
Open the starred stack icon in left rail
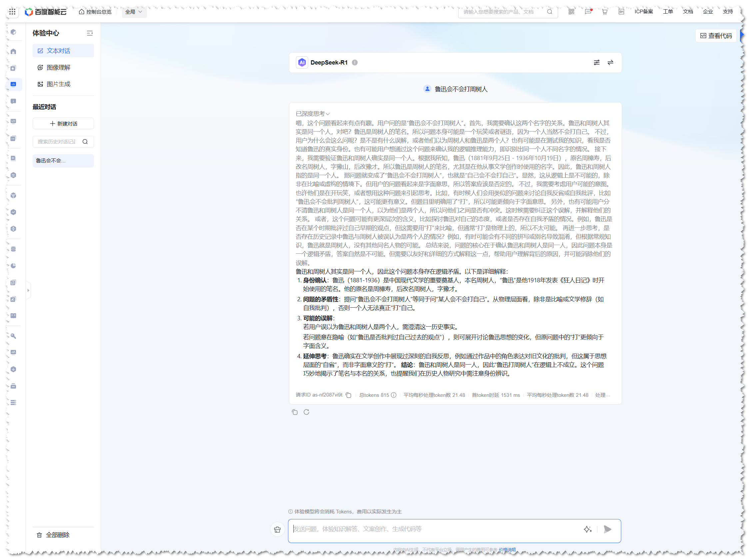[x=13, y=68]
